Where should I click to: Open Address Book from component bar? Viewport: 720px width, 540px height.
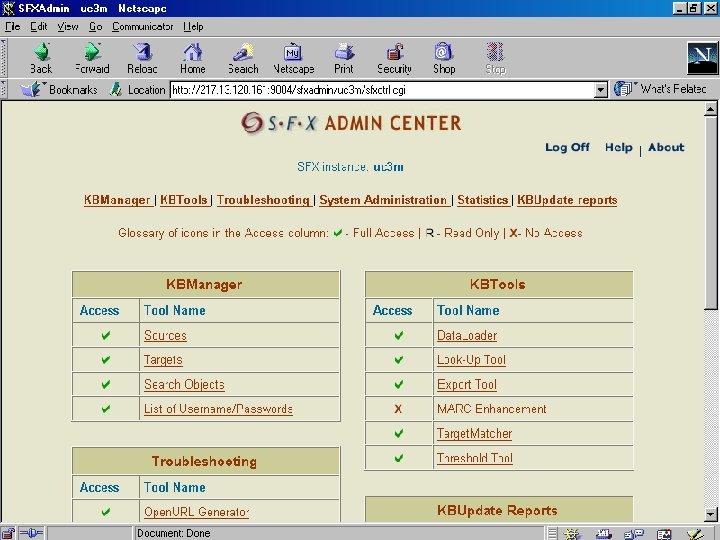click(664, 534)
